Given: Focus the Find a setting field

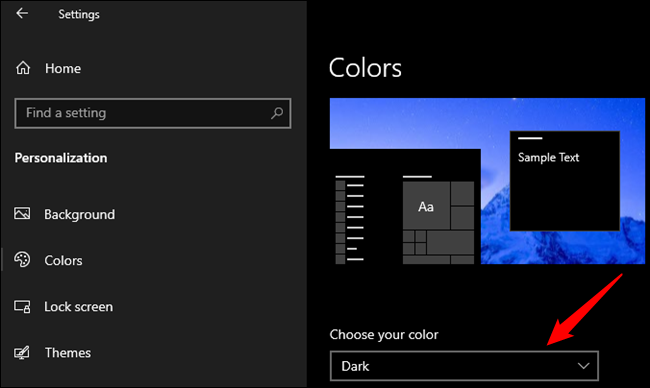Looking at the screenshot, I should click(153, 113).
